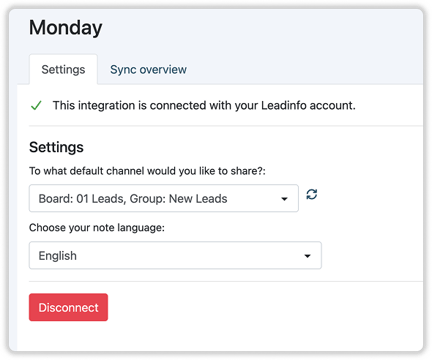The width and height of the screenshot is (432, 360).
Task: Switch to the Sync overview tab
Action: click(x=148, y=69)
